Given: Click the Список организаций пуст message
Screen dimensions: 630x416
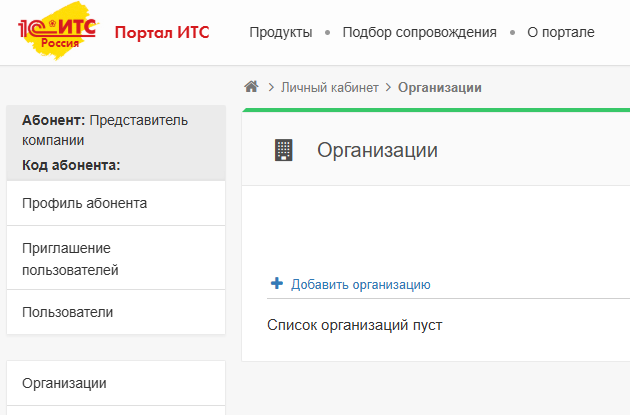Looking at the screenshot, I should 354,325.
